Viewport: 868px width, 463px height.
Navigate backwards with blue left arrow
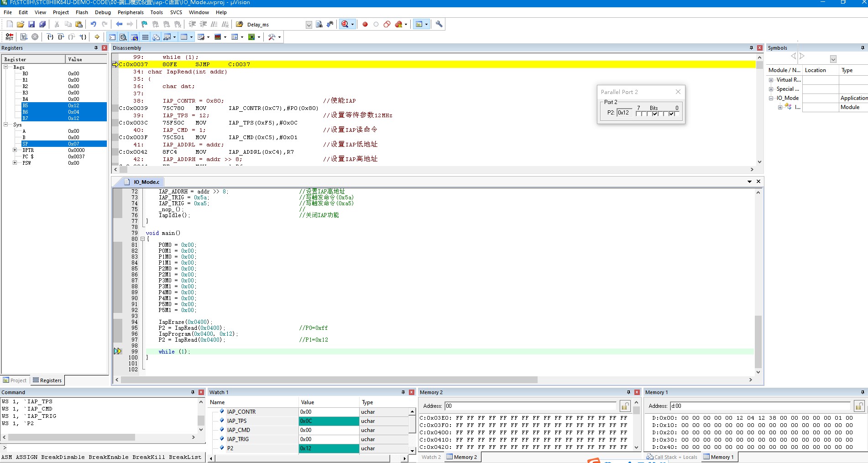click(119, 24)
